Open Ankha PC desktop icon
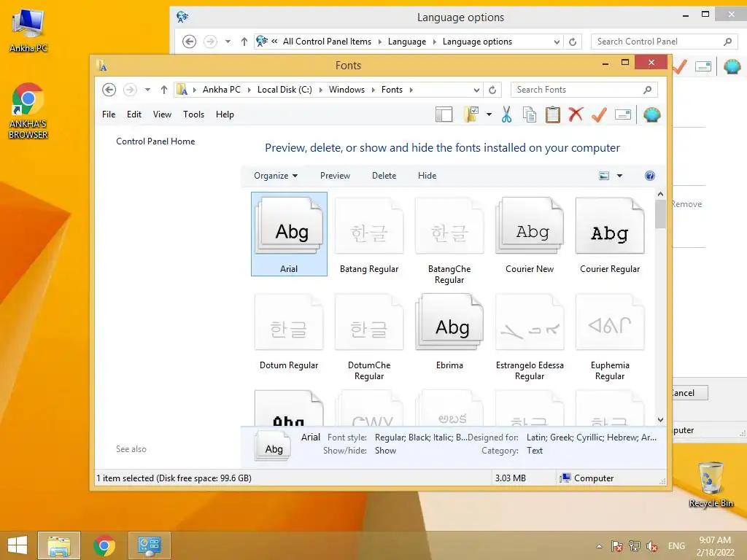 (x=28, y=31)
